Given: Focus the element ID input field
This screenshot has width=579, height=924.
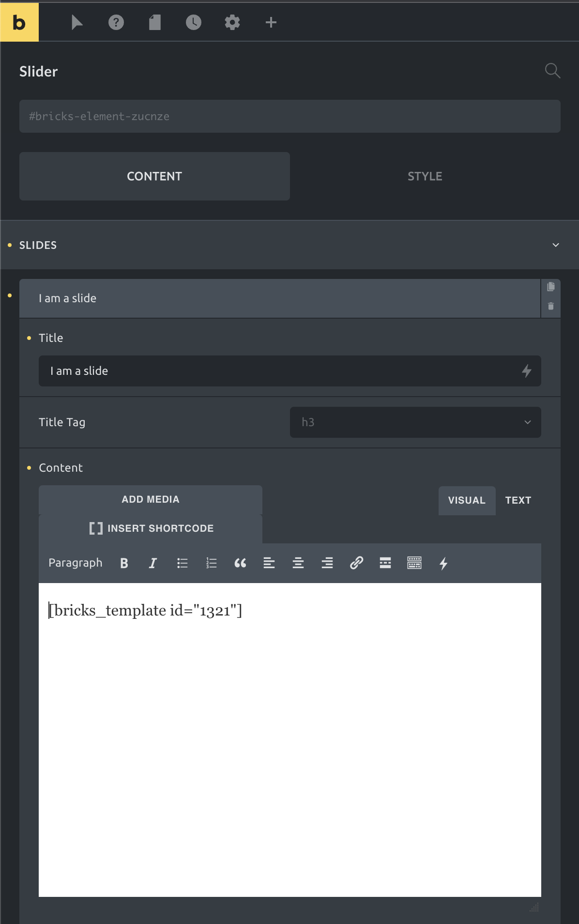Looking at the screenshot, I should tap(290, 116).
